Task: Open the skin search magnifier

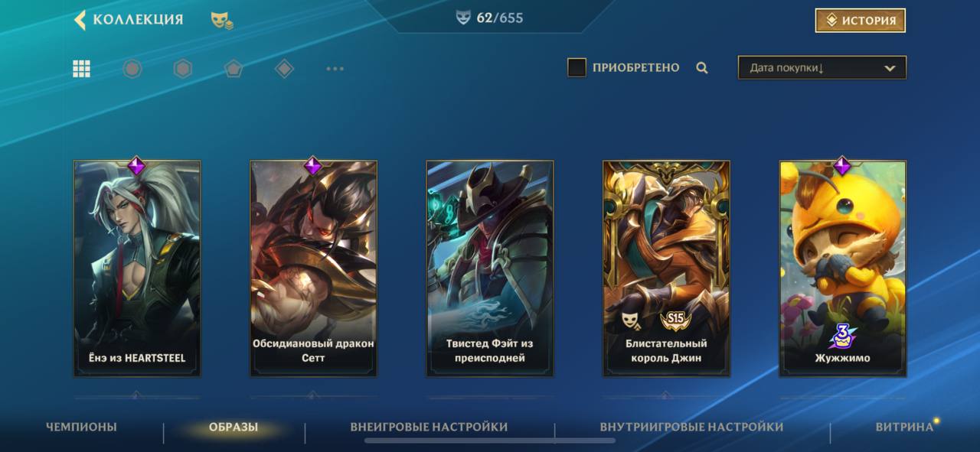Action: pyautogui.click(x=702, y=68)
